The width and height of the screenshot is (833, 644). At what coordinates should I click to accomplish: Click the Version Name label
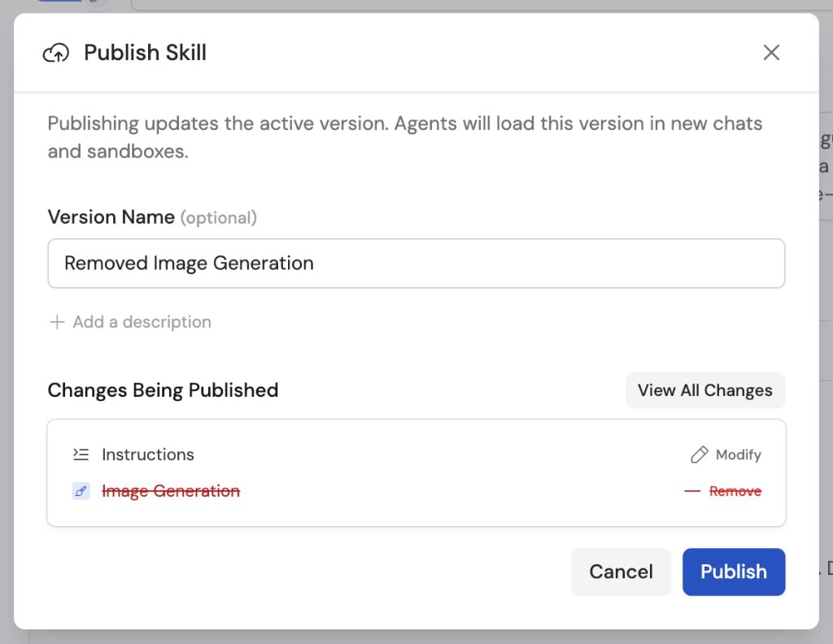pos(111,217)
